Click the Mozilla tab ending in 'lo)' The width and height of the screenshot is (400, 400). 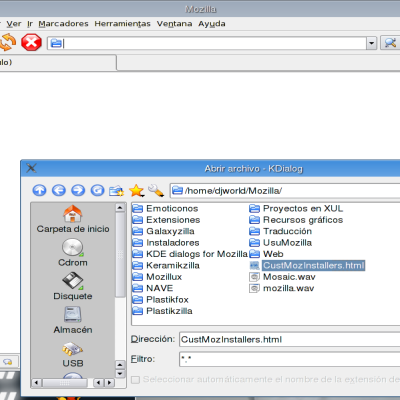point(58,63)
